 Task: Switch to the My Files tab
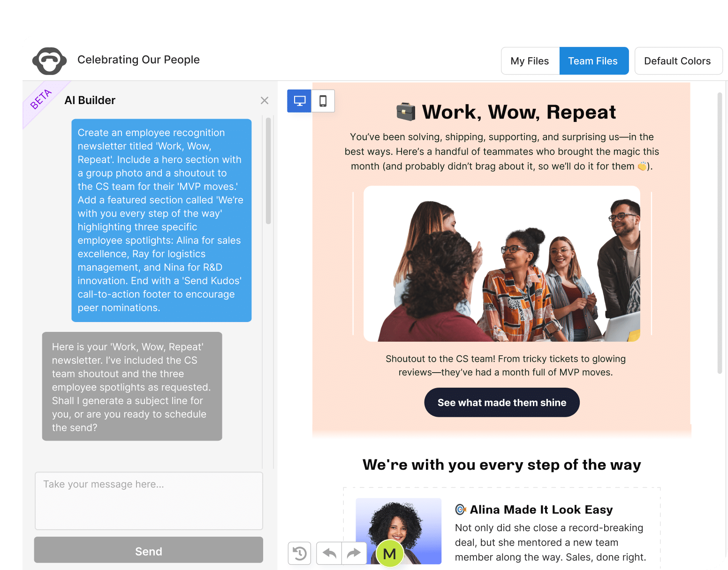(530, 60)
